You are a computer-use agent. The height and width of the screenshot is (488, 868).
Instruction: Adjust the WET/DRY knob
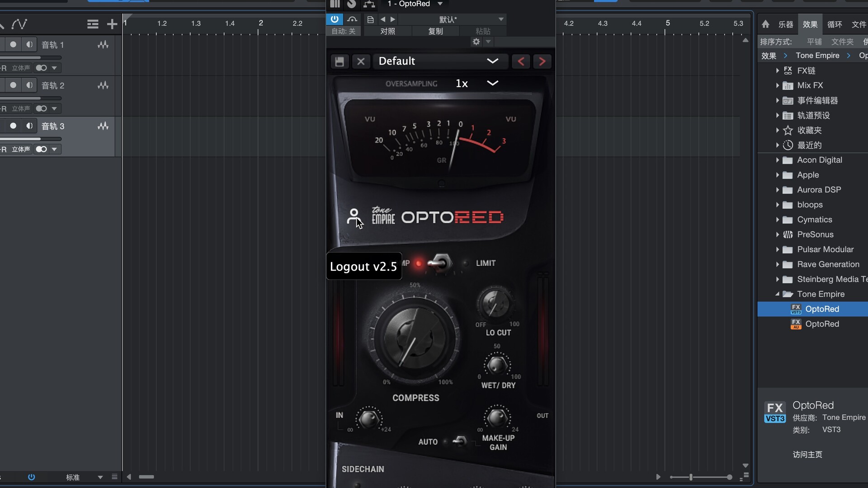click(497, 365)
